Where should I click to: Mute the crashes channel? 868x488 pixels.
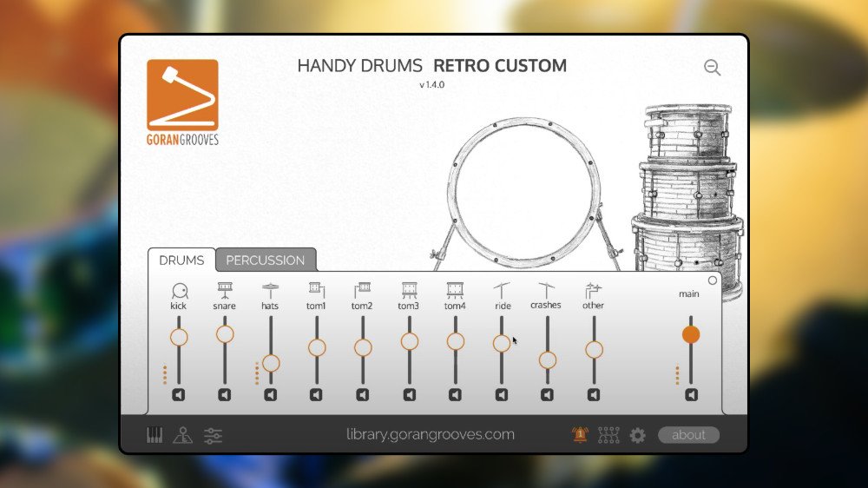coord(547,395)
